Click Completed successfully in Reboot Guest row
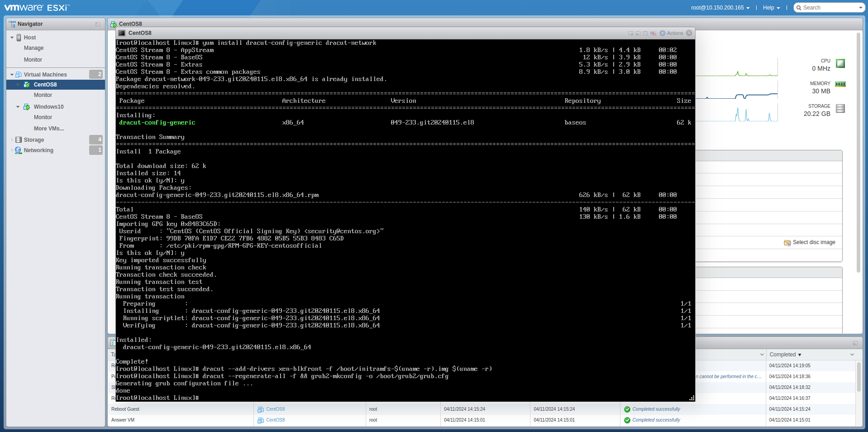This screenshot has height=432, width=868. 656,409
